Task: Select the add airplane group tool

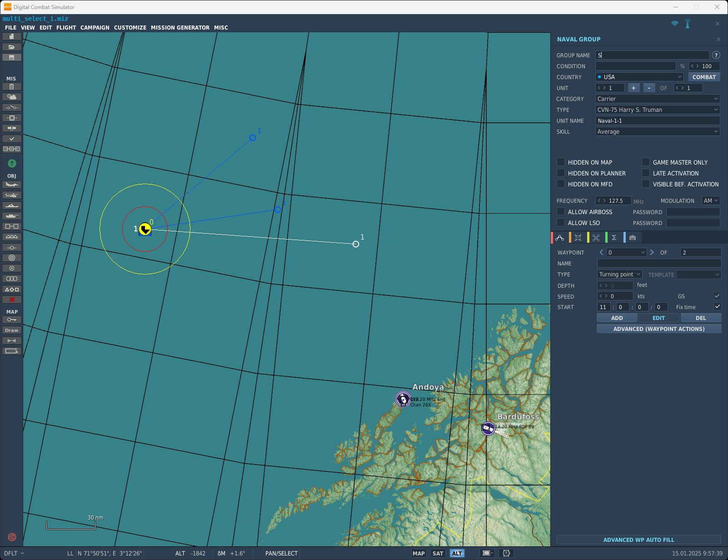Action: 12,185
